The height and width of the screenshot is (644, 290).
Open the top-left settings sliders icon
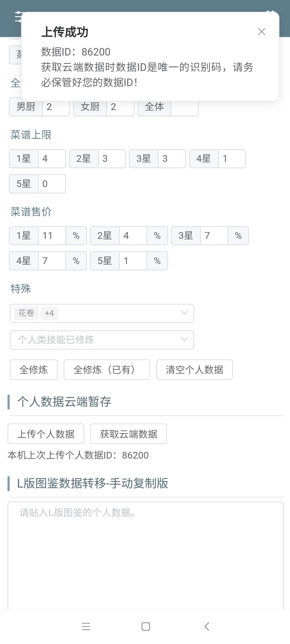(18, 17)
